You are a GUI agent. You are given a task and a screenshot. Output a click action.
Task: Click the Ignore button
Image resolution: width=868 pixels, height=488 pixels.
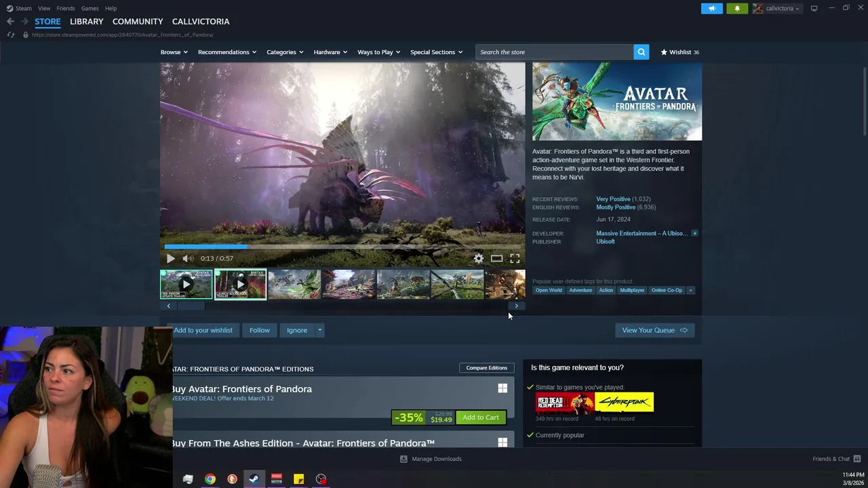[x=297, y=330]
